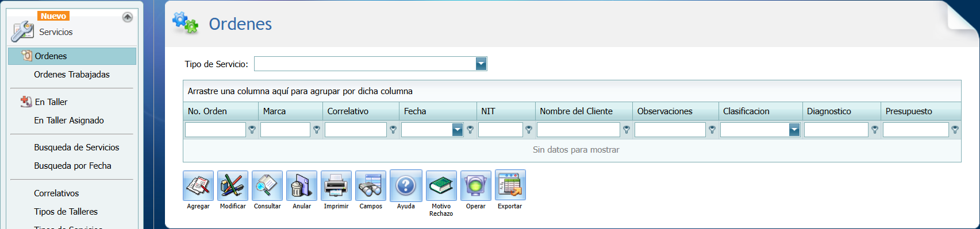
Task: Click the Ordenes sidebar item icon
Action: (26, 56)
